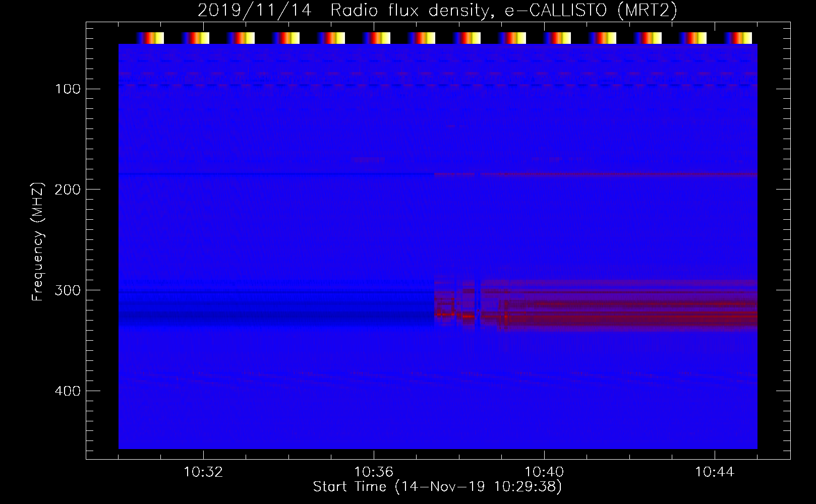Screen dimensions: 816x504
Task: Click the 200 frequency tick label
Action: pos(68,190)
